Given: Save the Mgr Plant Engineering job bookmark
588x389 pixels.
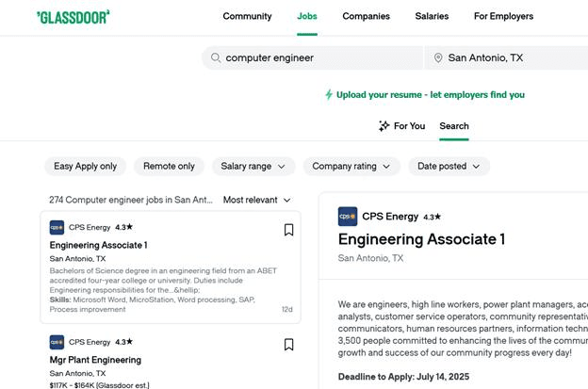Looking at the screenshot, I should (288, 345).
